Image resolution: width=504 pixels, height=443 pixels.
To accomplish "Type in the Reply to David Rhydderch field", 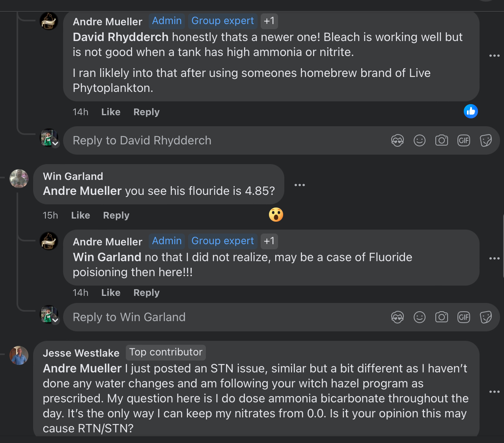I will (221, 140).
